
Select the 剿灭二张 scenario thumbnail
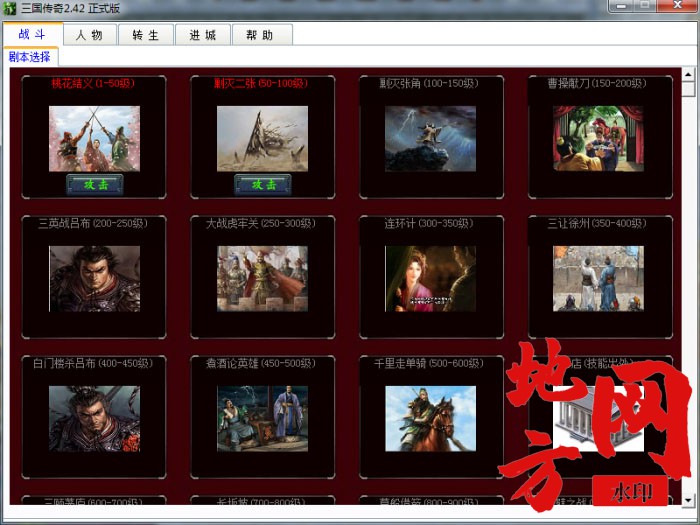262,138
